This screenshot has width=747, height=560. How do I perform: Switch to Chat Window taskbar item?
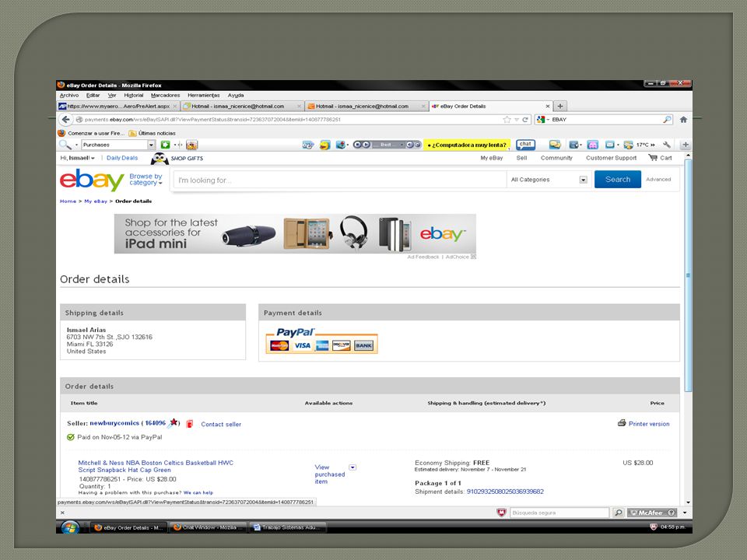(x=209, y=527)
